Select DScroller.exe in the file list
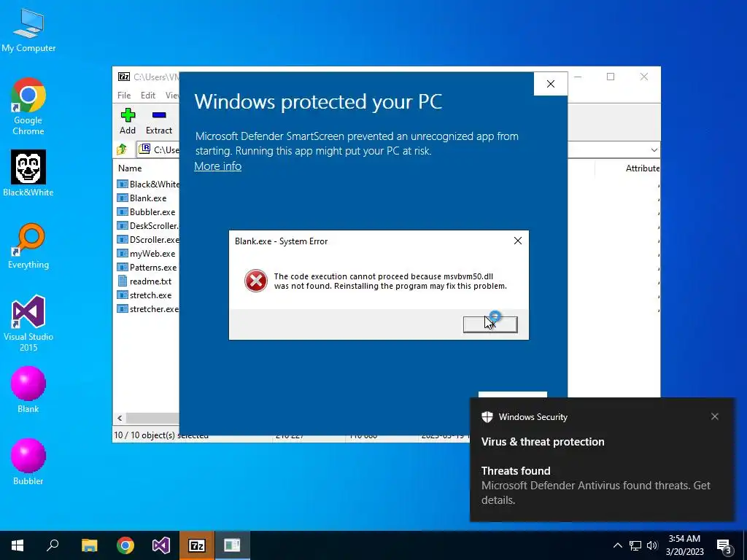The height and width of the screenshot is (560, 747). click(x=148, y=239)
